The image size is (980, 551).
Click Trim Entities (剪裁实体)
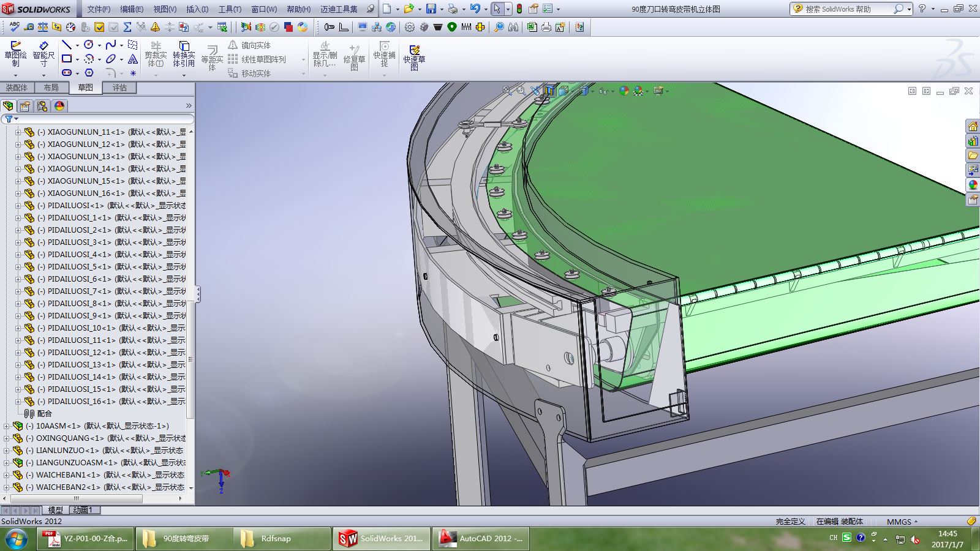(x=156, y=54)
